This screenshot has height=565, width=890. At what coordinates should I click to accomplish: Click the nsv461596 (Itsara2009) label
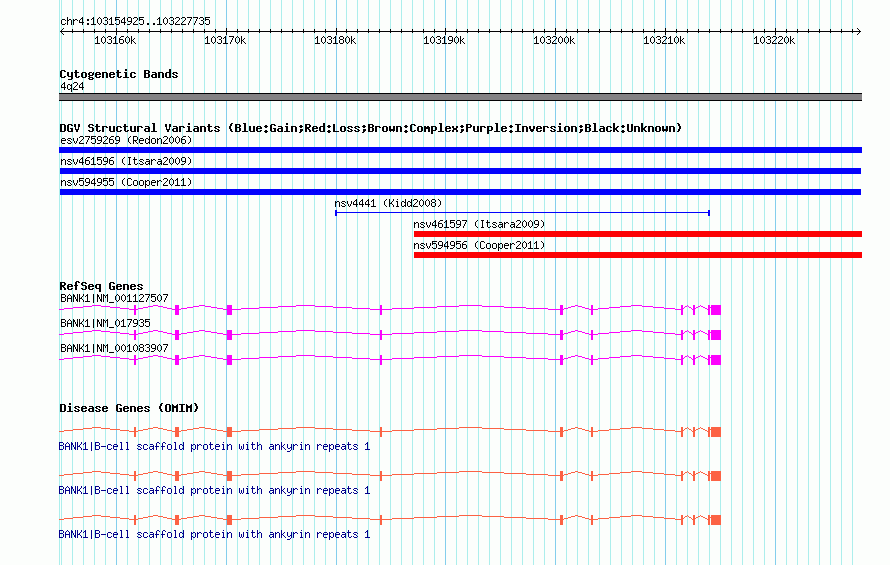[126, 161]
